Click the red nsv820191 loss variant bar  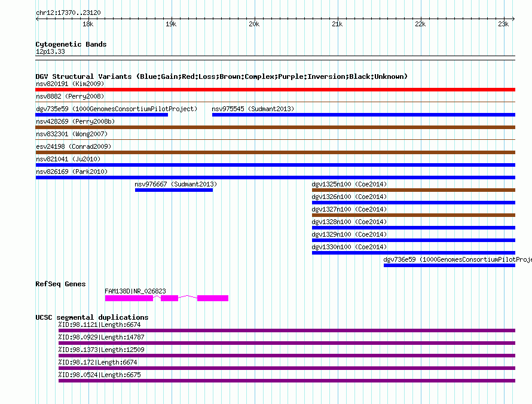point(275,90)
